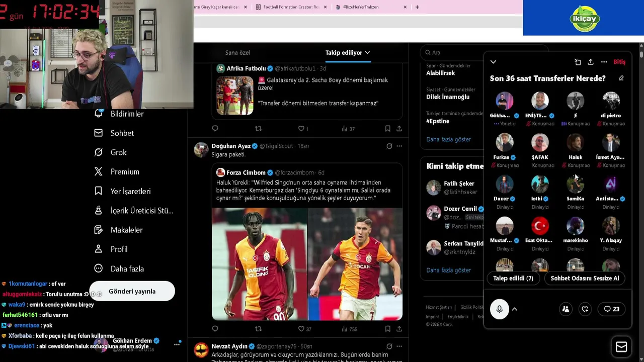Like the Afrika Futbolu post
This screenshot has width=644, height=362.
tap(303, 129)
